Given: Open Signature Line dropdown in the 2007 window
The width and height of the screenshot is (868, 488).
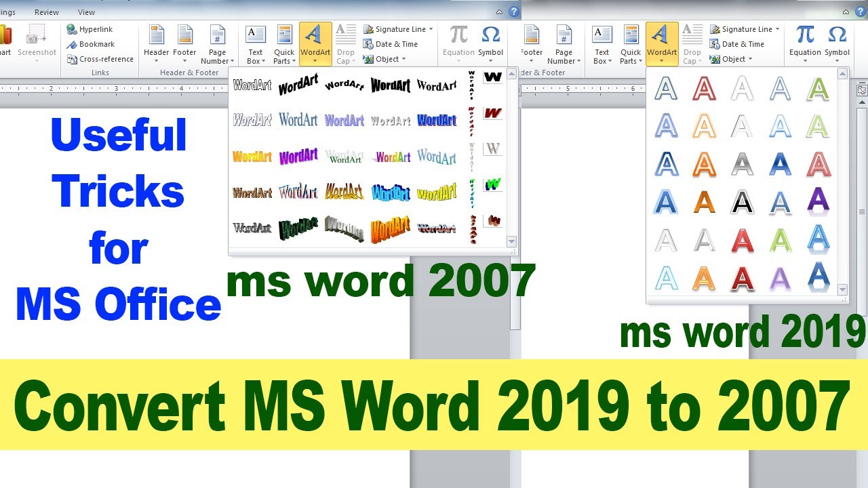Looking at the screenshot, I should coord(398,29).
